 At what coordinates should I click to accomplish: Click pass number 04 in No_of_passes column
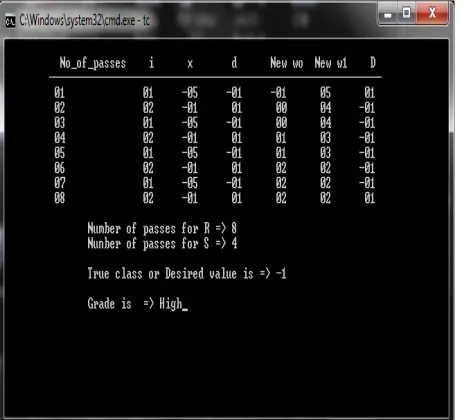click(60, 138)
